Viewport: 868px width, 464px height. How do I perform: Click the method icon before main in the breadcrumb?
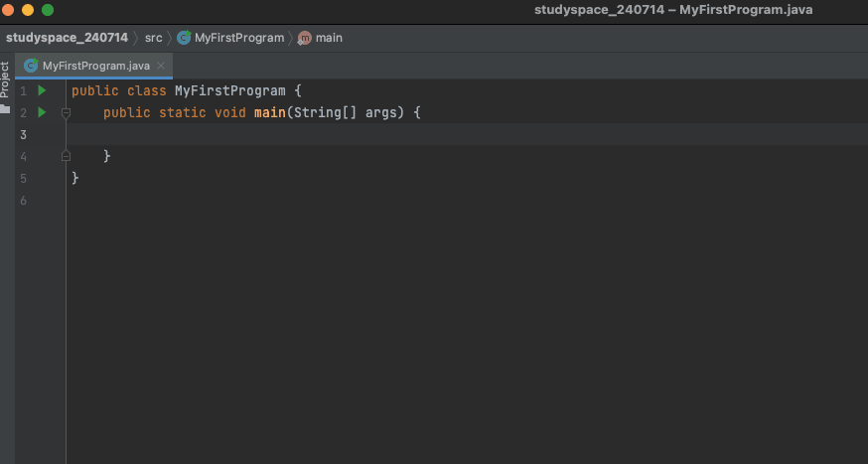coord(305,38)
